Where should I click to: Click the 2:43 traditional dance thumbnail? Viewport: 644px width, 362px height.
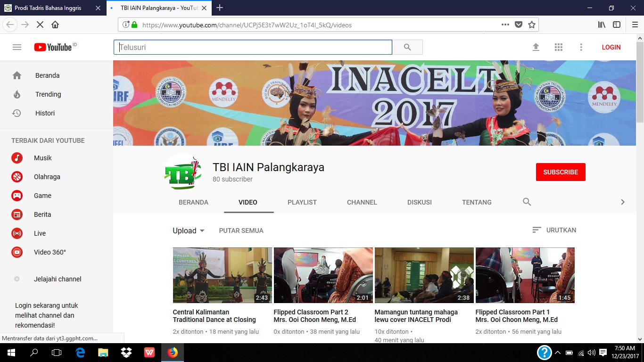click(223, 275)
